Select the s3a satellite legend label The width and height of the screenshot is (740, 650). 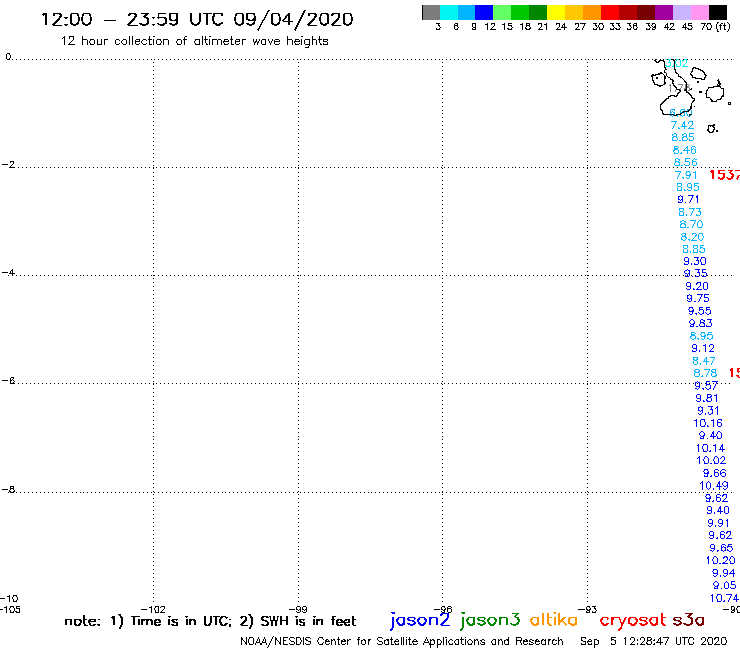(689, 620)
